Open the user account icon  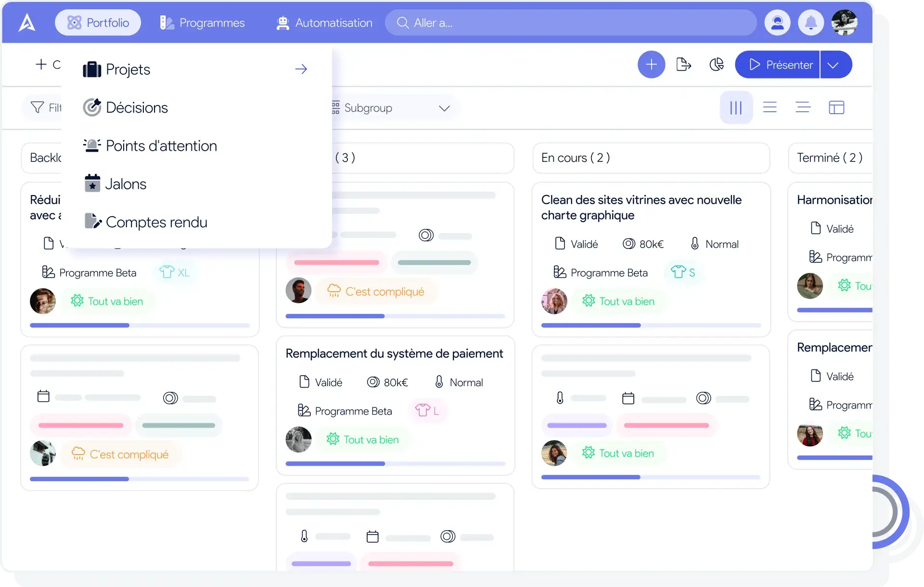pos(777,23)
